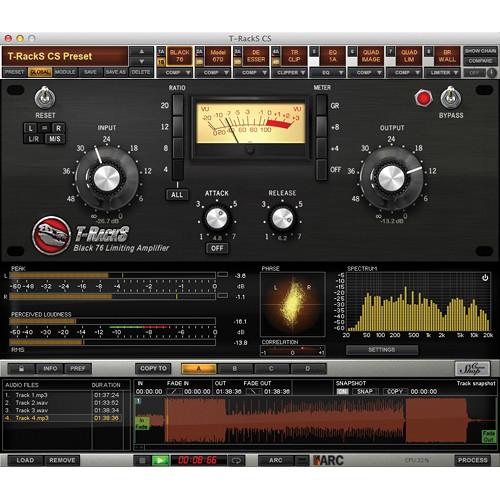This screenshot has height=500, width=500.
Task: Switch to M/S processing mode
Action: click(x=55, y=139)
